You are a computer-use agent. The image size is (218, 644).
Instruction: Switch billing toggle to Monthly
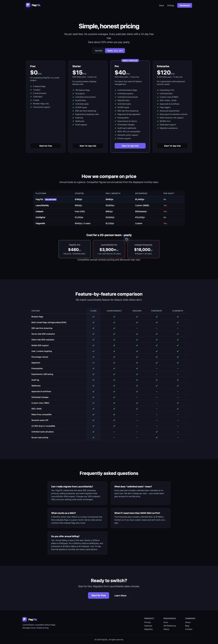(x=99, y=51)
